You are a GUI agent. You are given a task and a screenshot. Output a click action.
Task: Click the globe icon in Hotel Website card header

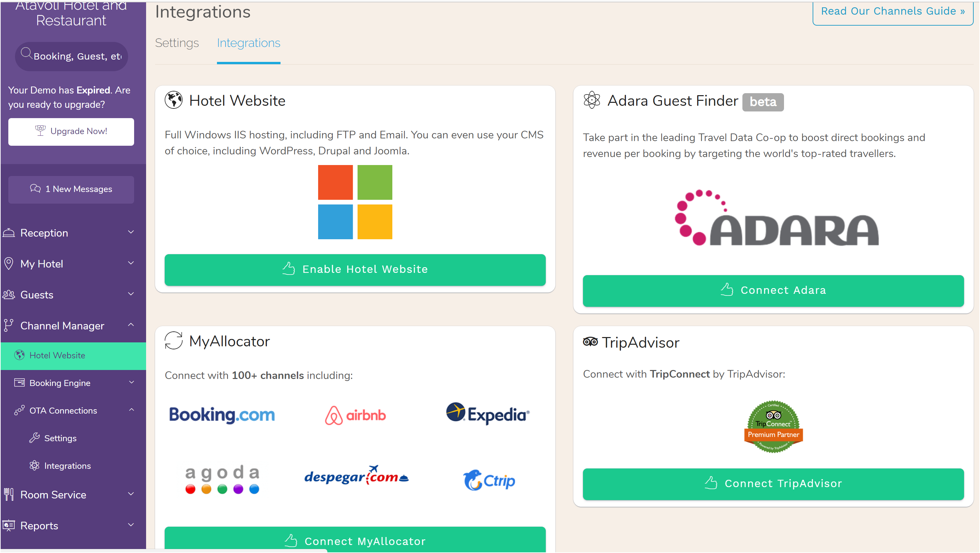[x=173, y=100]
